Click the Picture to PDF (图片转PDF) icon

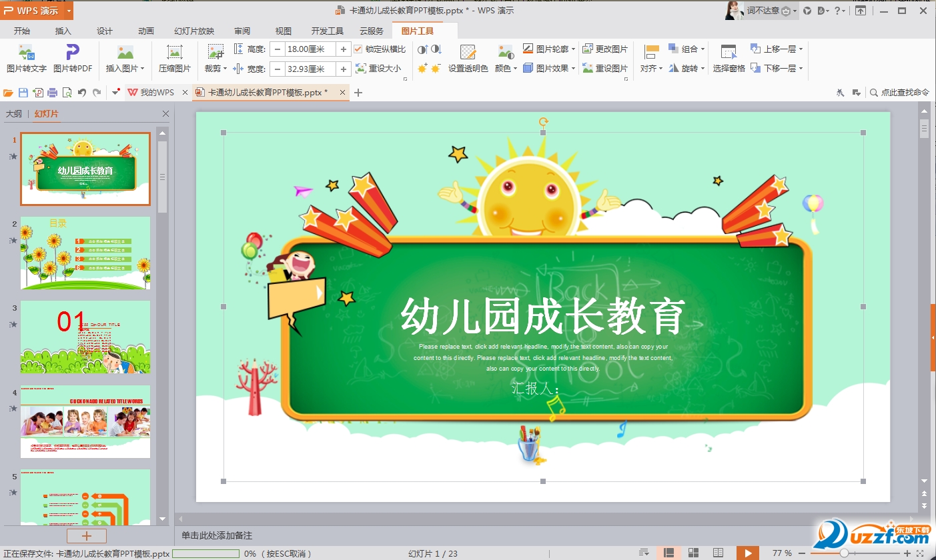click(72, 53)
